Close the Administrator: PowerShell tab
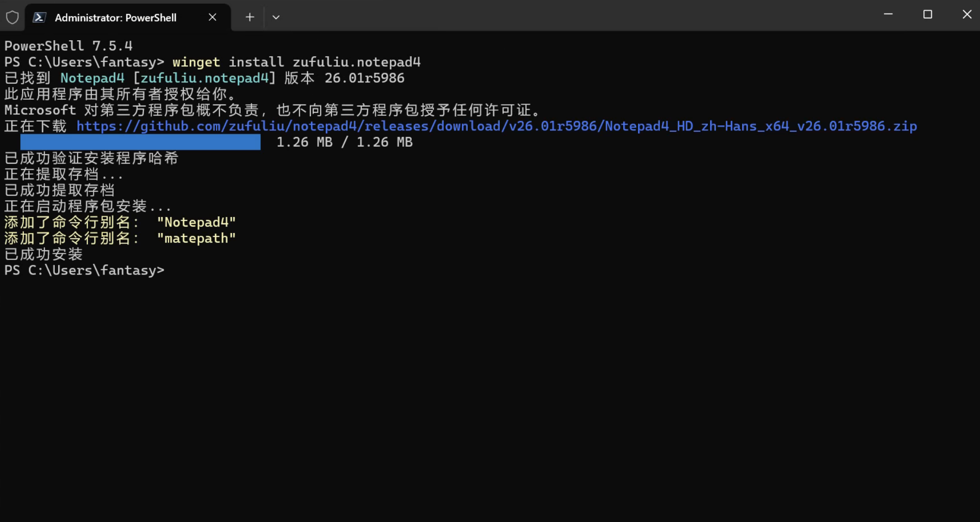The width and height of the screenshot is (980, 522). click(x=212, y=17)
